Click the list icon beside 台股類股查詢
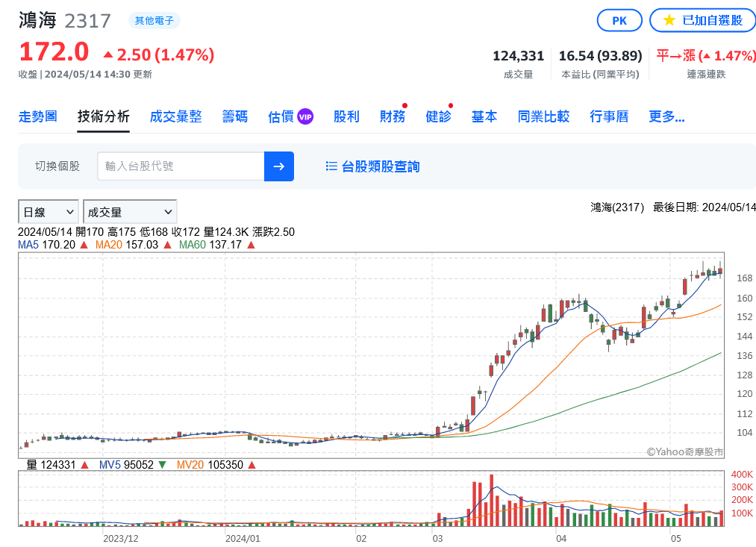Viewport: 756px width, 547px height. [x=331, y=166]
